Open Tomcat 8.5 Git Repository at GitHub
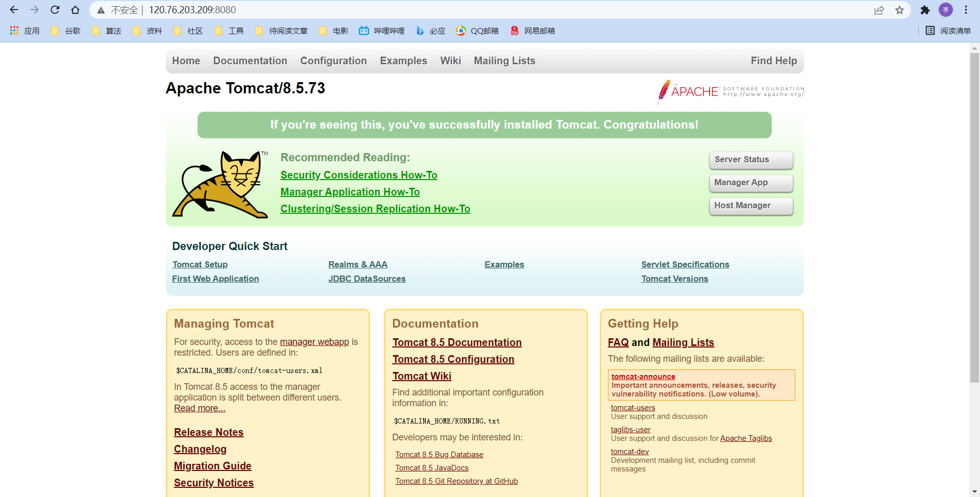Screen dimensions: 980x497 (x=457, y=481)
